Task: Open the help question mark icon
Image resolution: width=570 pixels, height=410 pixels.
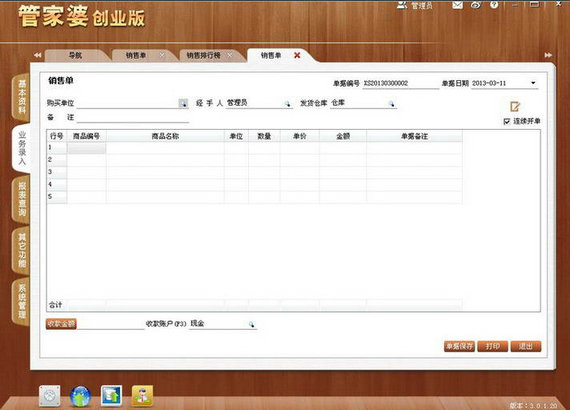Action: (494, 5)
